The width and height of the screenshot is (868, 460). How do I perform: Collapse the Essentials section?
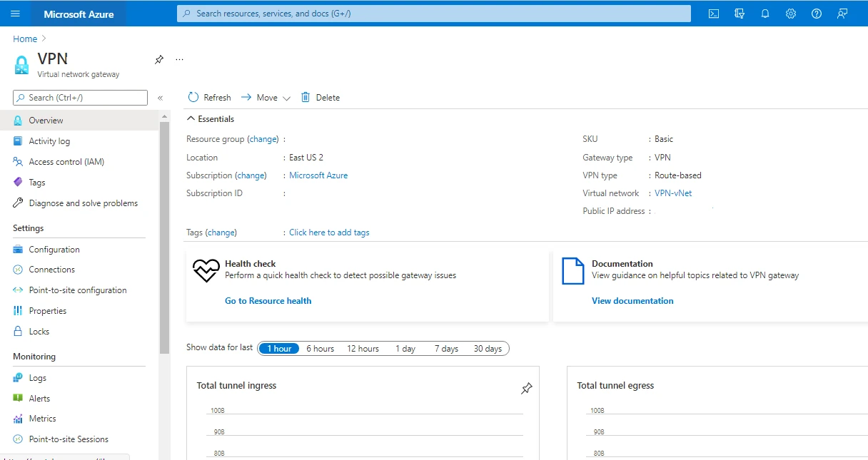pos(191,118)
